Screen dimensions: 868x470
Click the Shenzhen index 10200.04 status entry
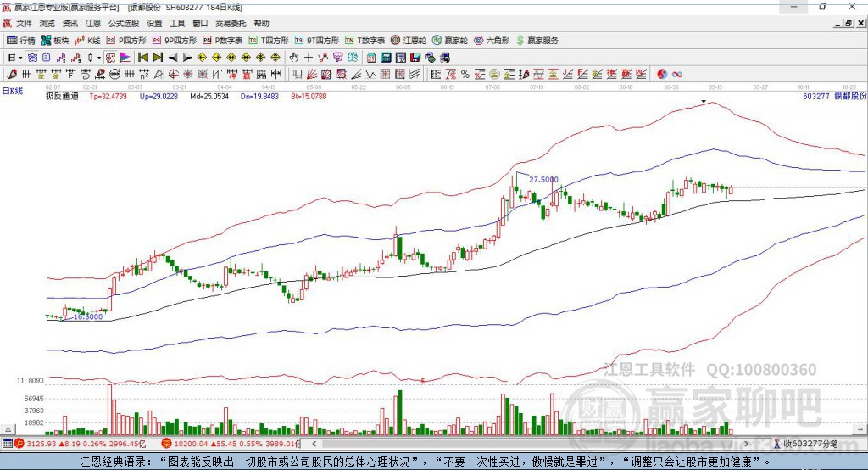coord(230,444)
